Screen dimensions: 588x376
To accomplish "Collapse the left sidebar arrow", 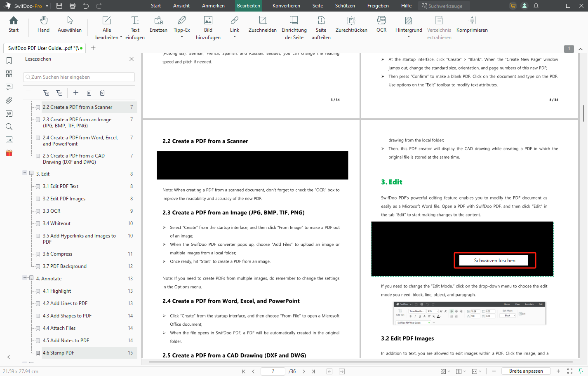I will [x=9, y=357].
